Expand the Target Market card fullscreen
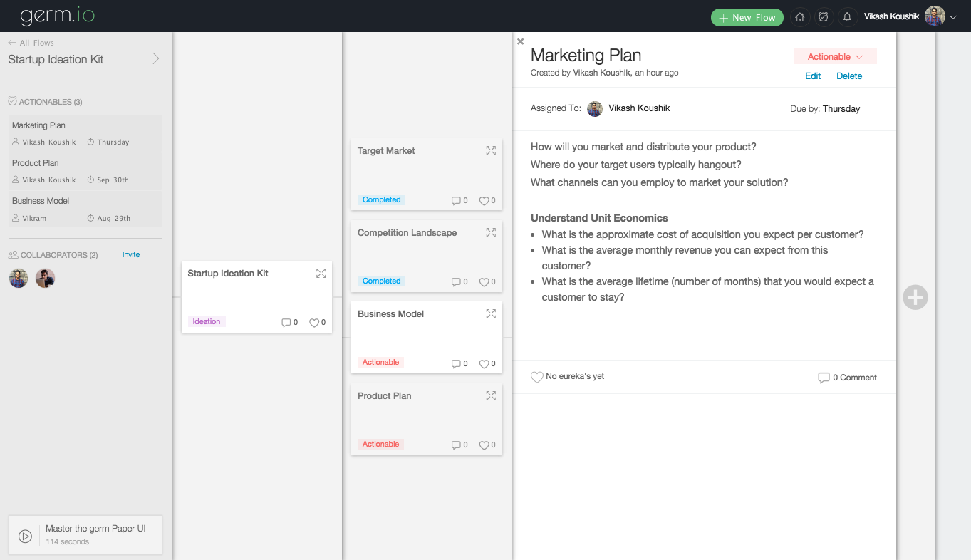Image resolution: width=971 pixels, height=560 pixels. 491,151
